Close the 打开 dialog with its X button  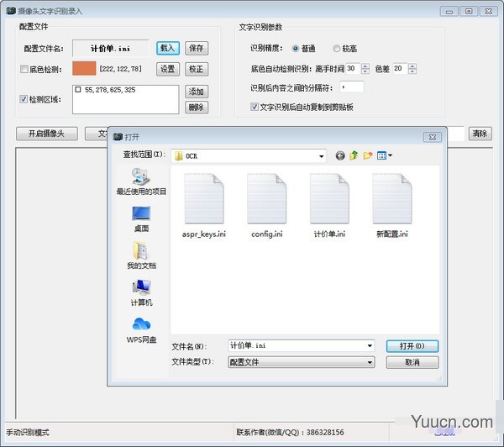coord(433,137)
